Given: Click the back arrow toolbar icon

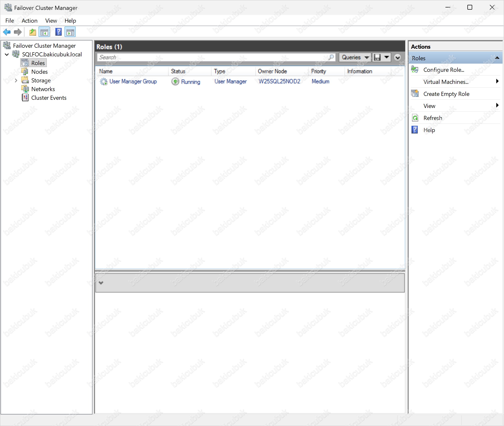Looking at the screenshot, I should [7, 32].
